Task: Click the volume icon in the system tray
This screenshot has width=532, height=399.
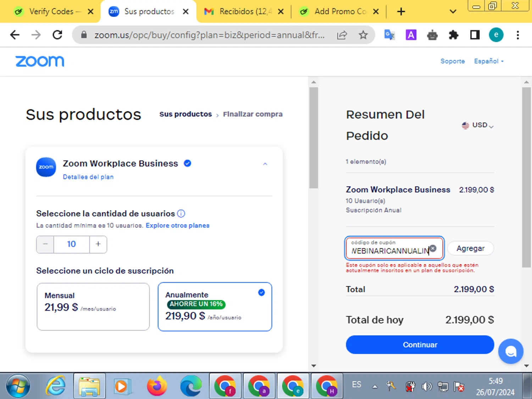Action: (427, 386)
